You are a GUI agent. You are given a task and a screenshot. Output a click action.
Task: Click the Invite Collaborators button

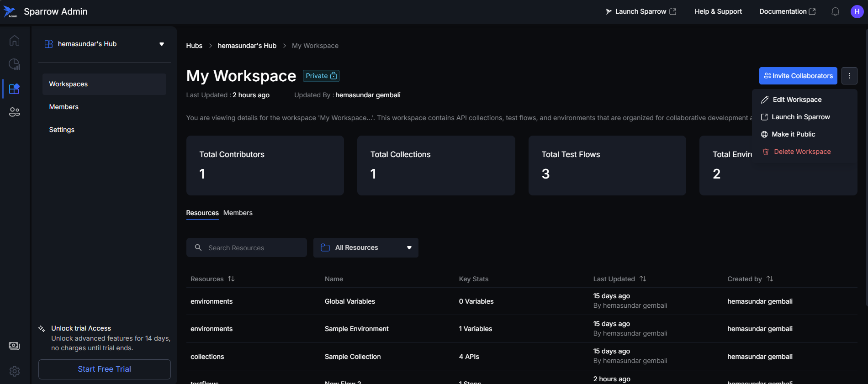pos(798,76)
